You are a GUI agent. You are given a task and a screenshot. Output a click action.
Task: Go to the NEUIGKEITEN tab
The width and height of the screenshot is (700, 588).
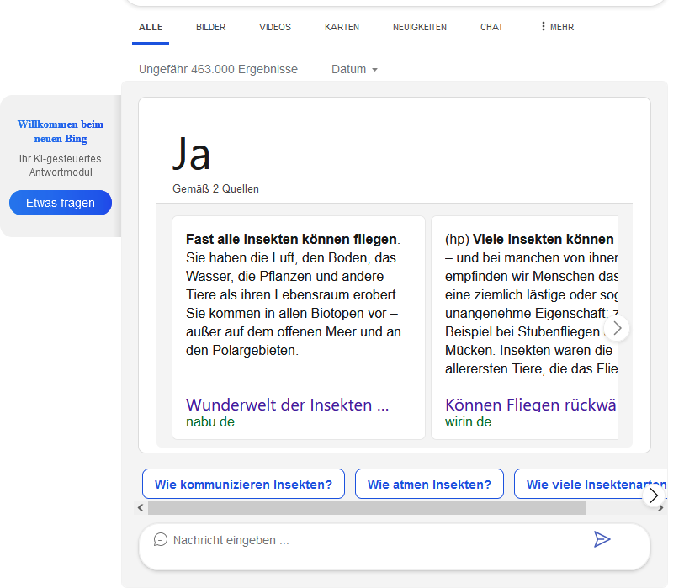click(x=420, y=27)
